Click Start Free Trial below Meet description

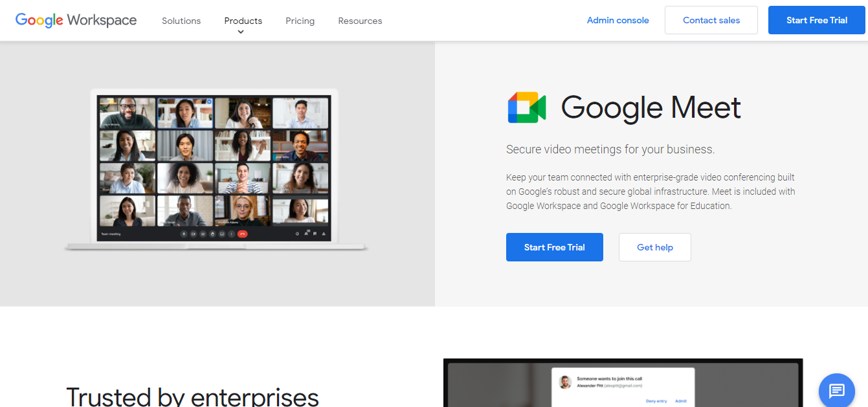(x=555, y=247)
